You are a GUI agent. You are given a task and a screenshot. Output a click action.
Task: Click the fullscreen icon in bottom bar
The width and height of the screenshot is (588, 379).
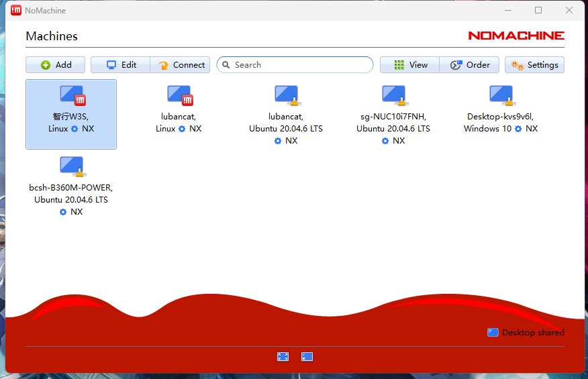(x=283, y=356)
